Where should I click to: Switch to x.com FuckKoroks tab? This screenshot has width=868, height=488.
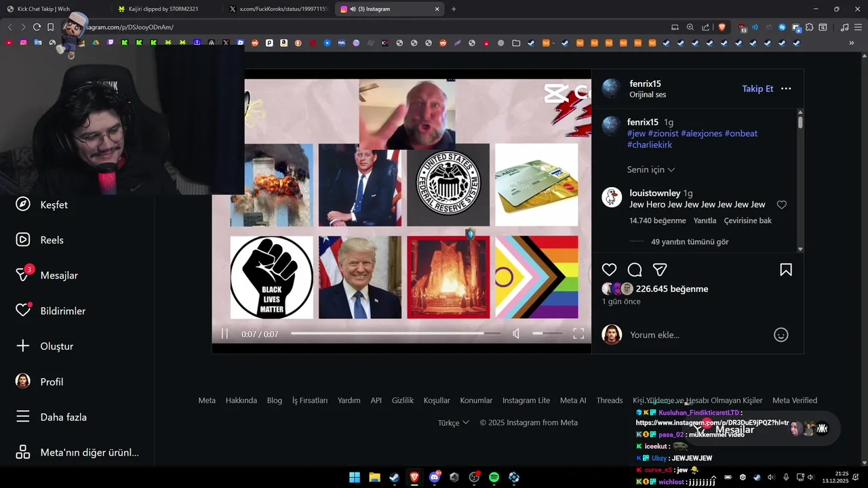click(278, 9)
